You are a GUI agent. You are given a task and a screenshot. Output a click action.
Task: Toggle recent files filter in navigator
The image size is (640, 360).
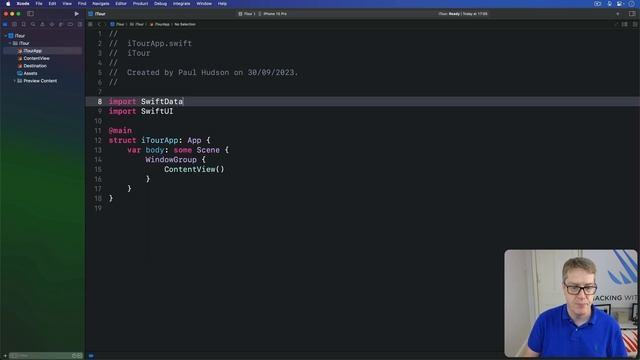pyautogui.click(x=74, y=356)
